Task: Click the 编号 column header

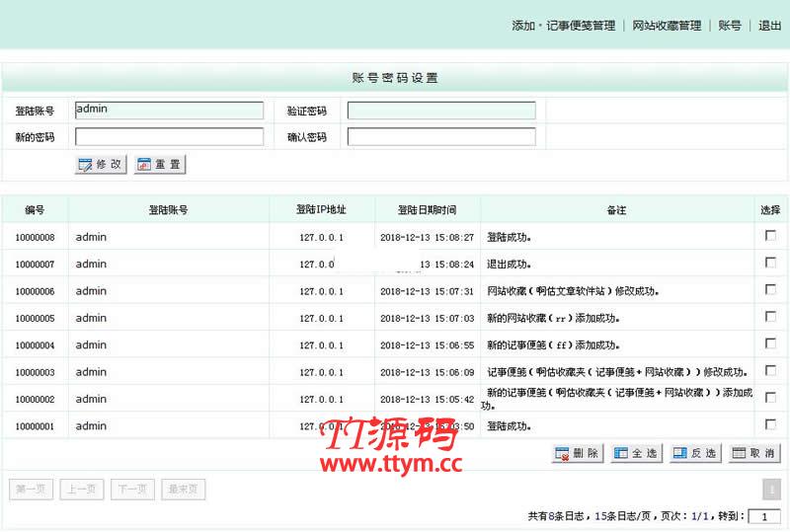Action: pyautogui.click(x=35, y=210)
